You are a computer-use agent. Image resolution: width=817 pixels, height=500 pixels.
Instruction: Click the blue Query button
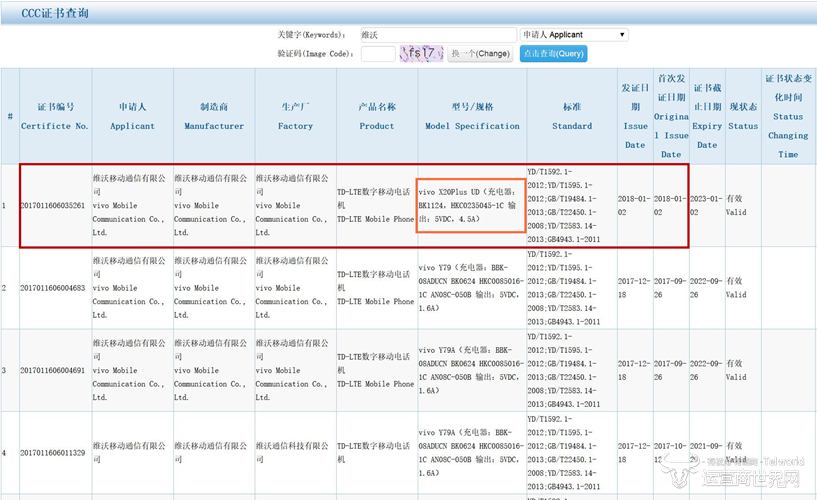coord(553,54)
